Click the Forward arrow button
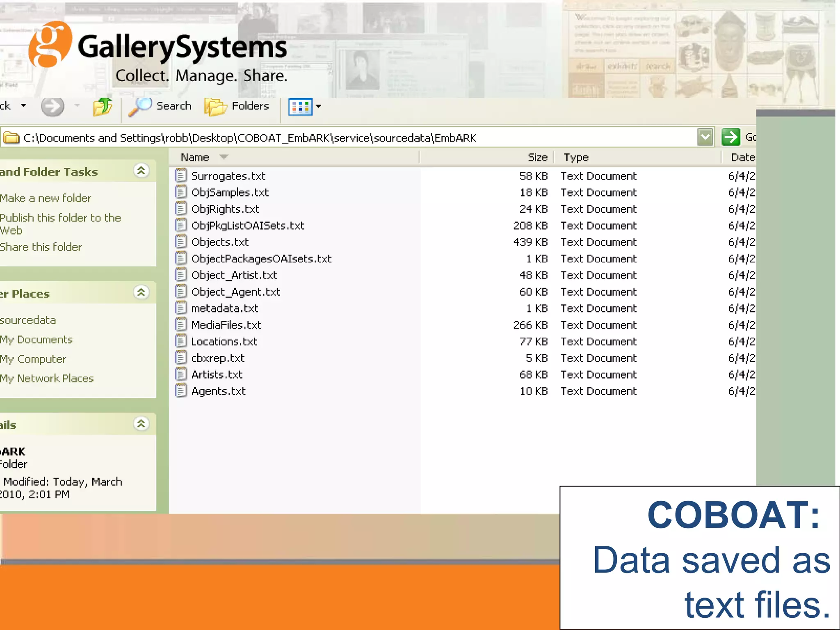This screenshot has width=840, height=630. pos(52,107)
